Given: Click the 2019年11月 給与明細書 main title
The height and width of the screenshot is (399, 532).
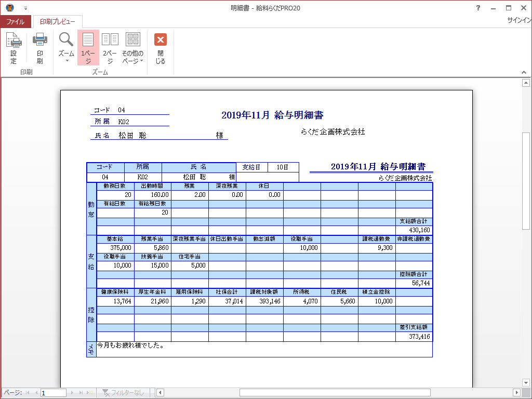Looking at the screenshot, I should click(x=272, y=115).
